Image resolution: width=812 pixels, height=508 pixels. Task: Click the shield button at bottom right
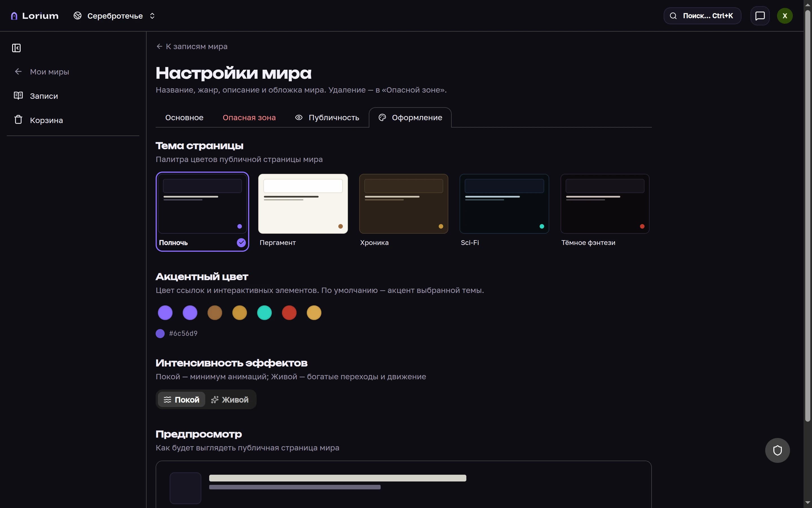tap(777, 450)
